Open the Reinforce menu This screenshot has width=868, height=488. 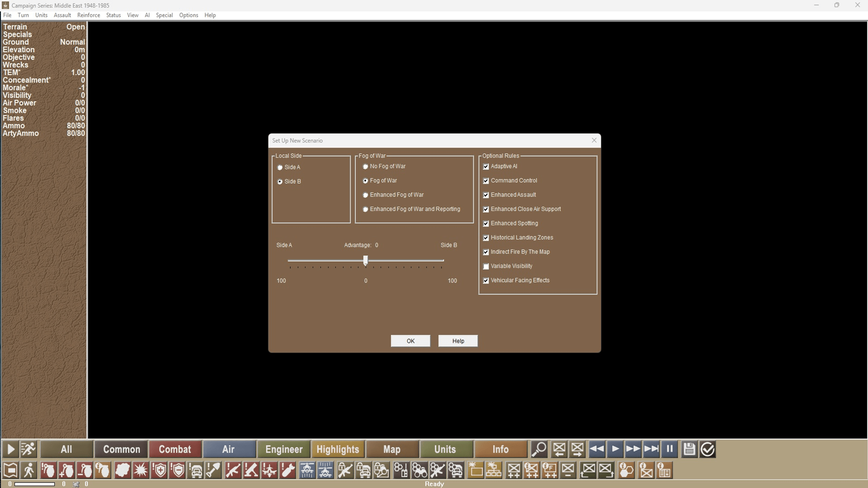pos(88,15)
